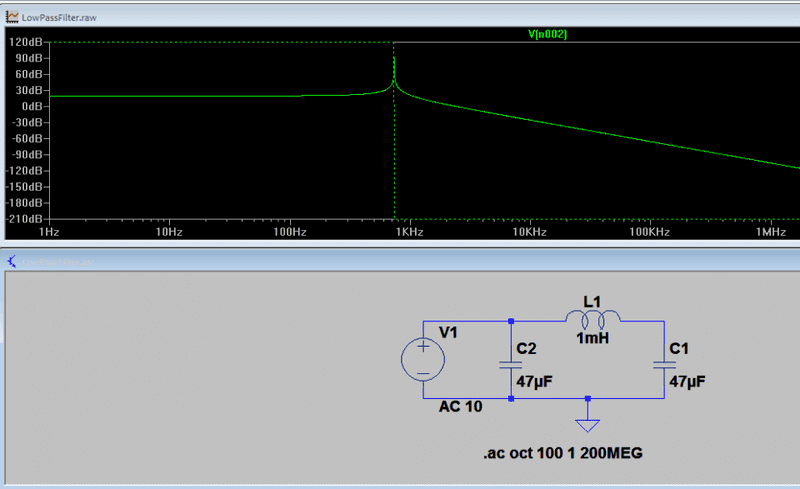Click the V(n002) trace label
This screenshot has width=800, height=489.
pyautogui.click(x=548, y=34)
